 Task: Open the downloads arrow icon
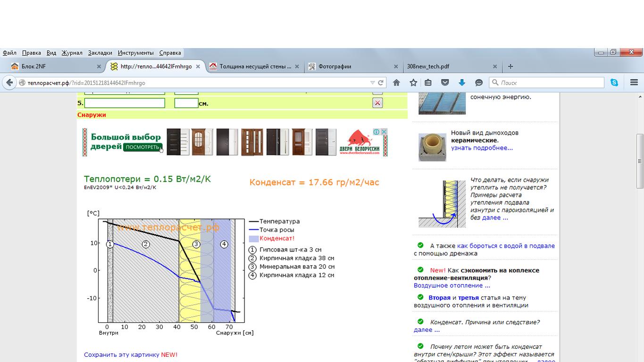click(x=462, y=83)
